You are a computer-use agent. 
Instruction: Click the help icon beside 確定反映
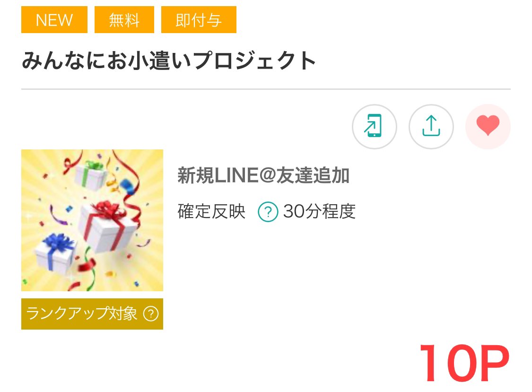268,212
